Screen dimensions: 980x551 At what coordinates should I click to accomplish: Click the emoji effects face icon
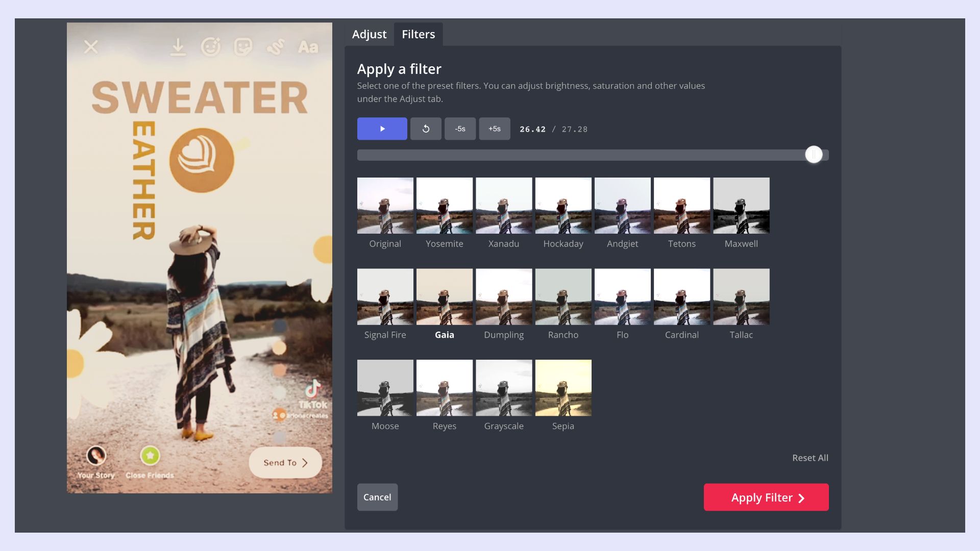coord(210,47)
